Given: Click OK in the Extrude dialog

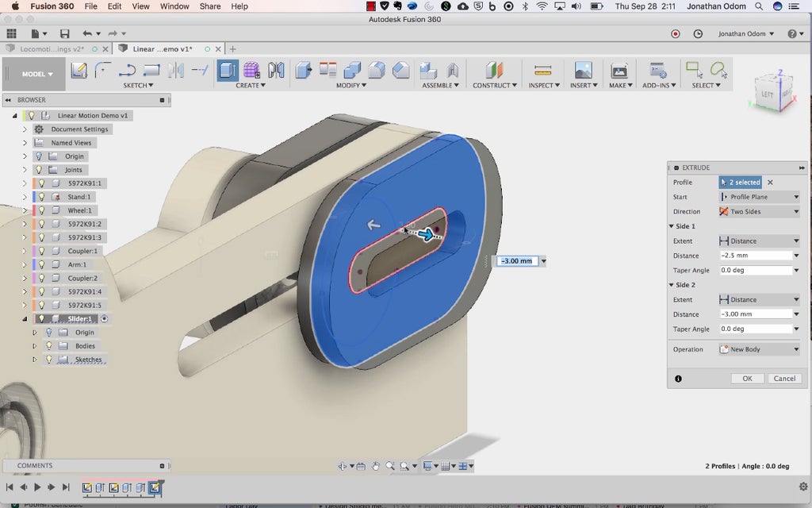Looking at the screenshot, I should (x=747, y=379).
